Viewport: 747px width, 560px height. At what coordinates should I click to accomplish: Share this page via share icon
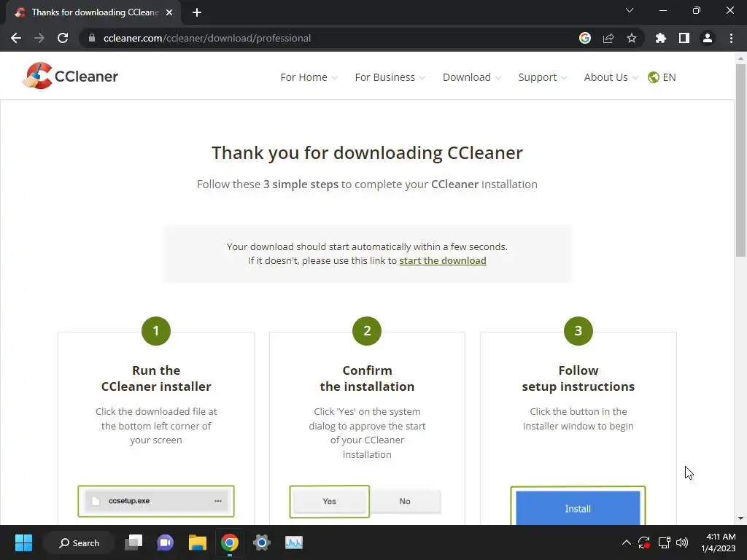(x=608, y=38)
